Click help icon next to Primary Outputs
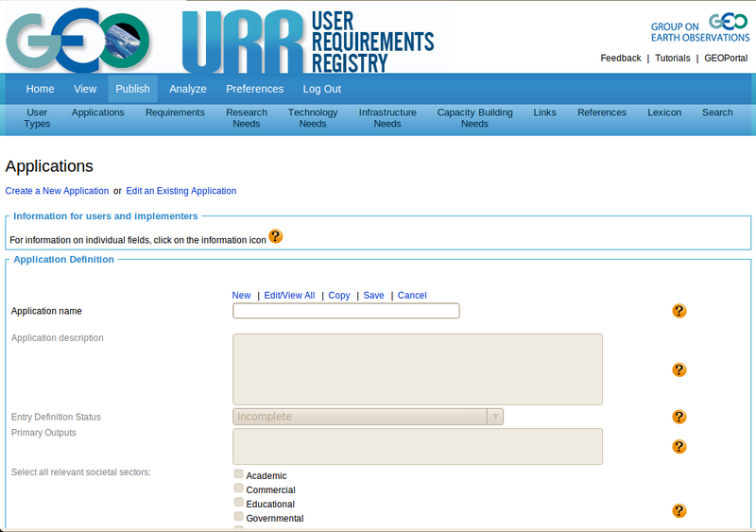Image resolution: width=756 pixels, height=532 pixels. click(x=679, y=446)
